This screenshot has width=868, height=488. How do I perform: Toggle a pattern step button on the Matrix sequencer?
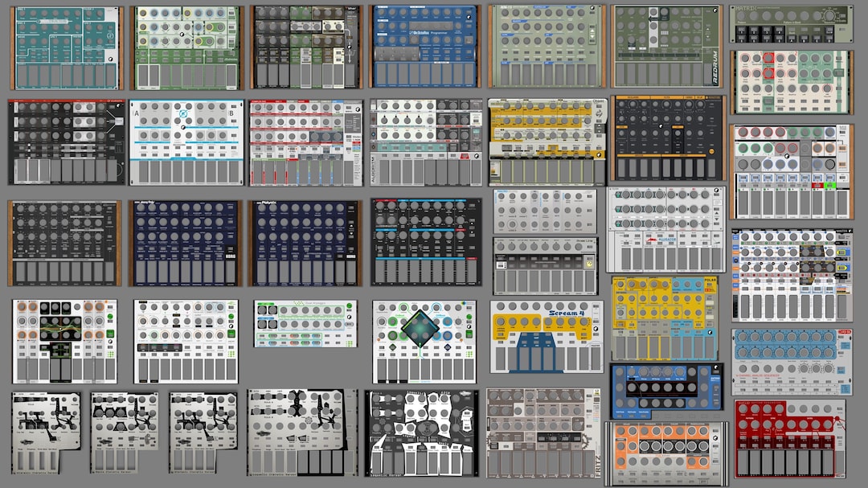click(742, 31)
